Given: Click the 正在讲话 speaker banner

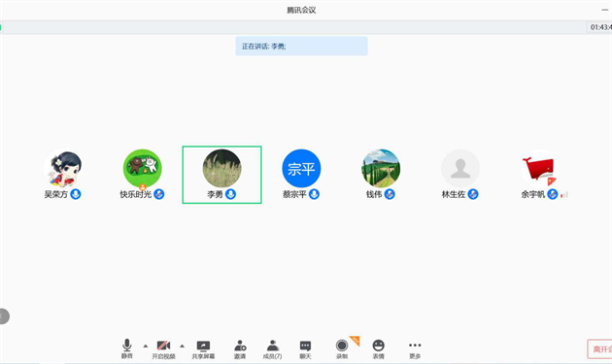Looking at the screenshot, I should tap(301, 46).
